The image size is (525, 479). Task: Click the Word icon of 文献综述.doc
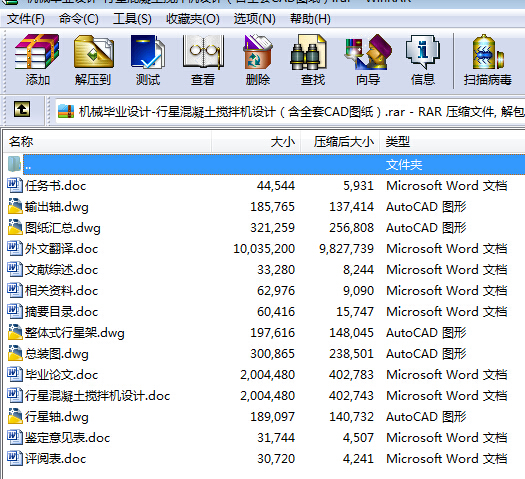15,269
